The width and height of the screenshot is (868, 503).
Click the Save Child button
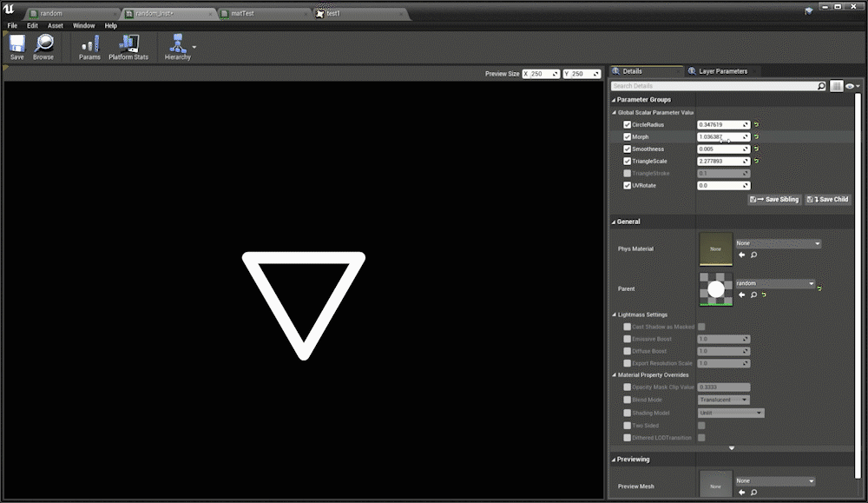(x=827, y=200)
